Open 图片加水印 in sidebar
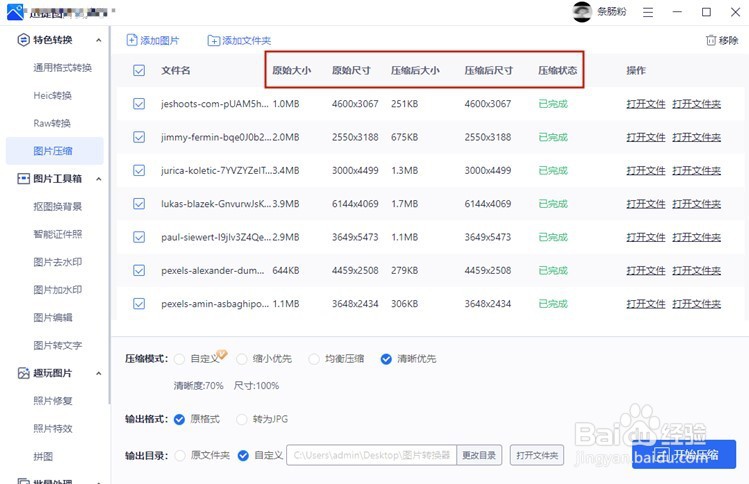Viewport: 749px width, 484px height. [x=57, y=290]
